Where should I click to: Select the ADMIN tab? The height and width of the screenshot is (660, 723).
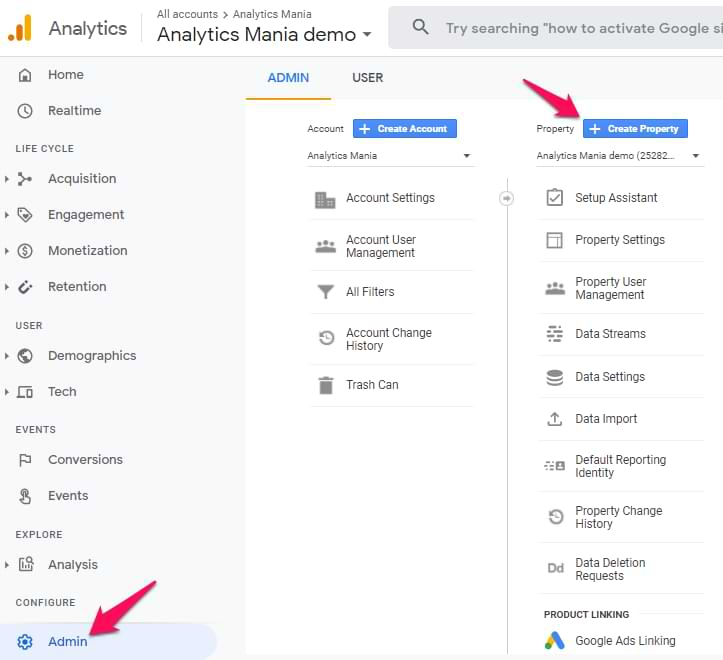click(x=288, y=78)
